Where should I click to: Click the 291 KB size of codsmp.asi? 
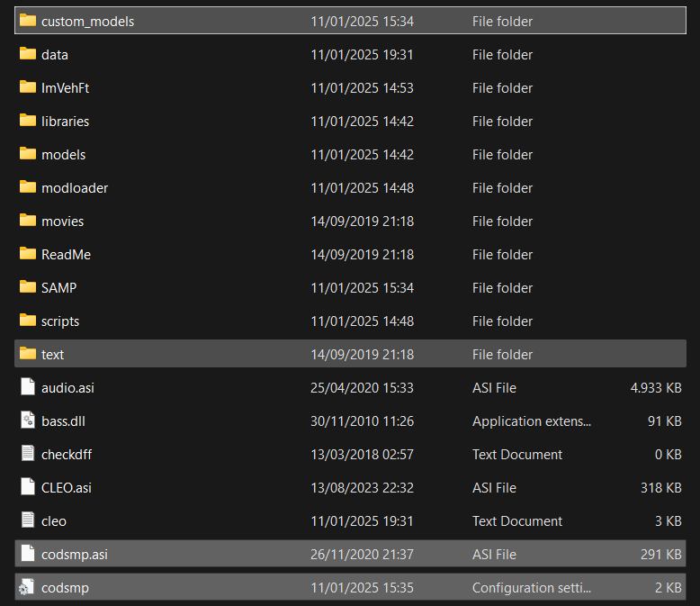(x=661, y=555)
